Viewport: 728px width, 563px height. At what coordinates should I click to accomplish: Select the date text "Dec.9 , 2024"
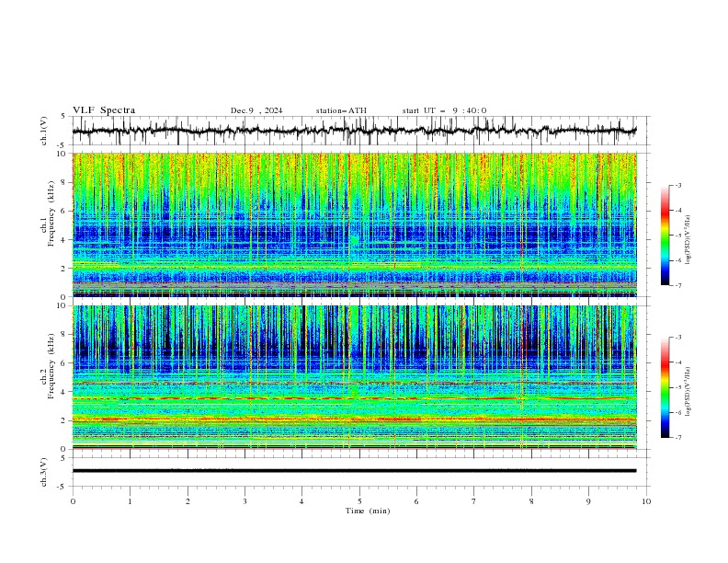(x=256, y=110)
